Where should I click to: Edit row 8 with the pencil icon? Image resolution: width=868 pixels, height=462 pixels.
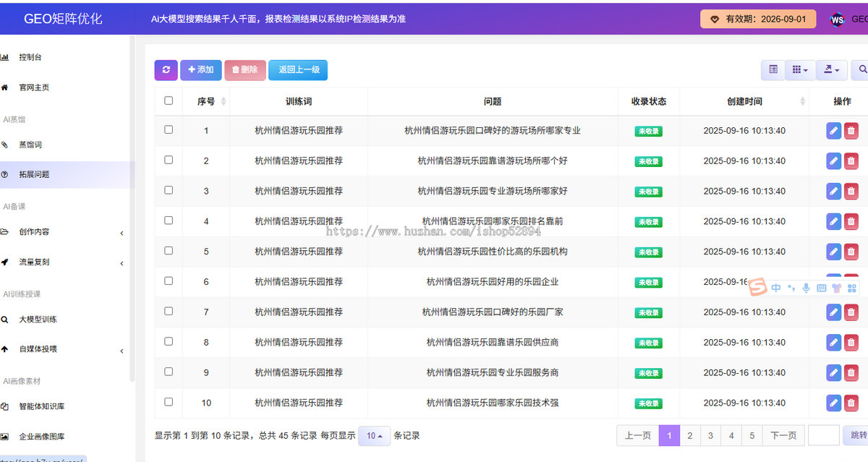tap(834, 343)
